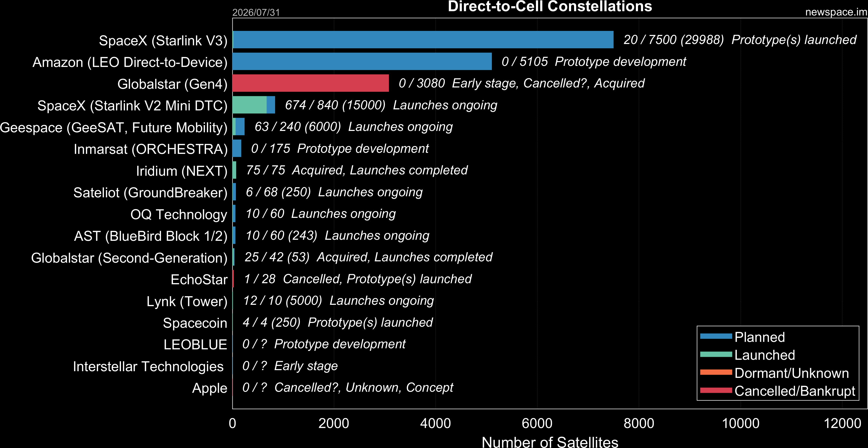The image size is (868, 448).
Task: Click the Planned legend color swatch
Action: click(x=716, y=336)
